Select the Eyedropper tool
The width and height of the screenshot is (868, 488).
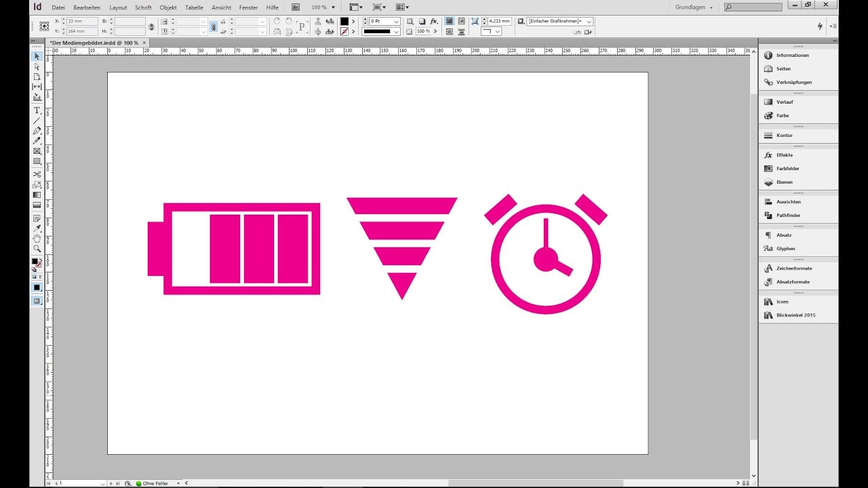click(37, 228)
